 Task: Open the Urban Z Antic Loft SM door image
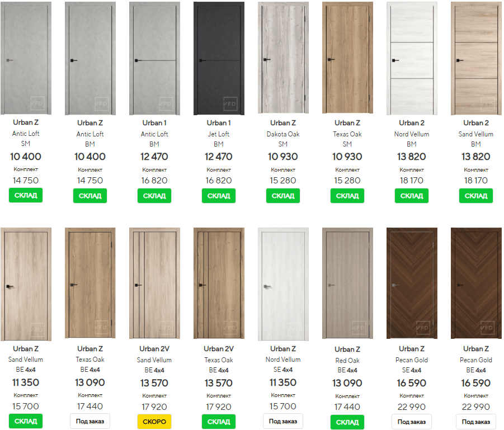click(x=26, y=58)
